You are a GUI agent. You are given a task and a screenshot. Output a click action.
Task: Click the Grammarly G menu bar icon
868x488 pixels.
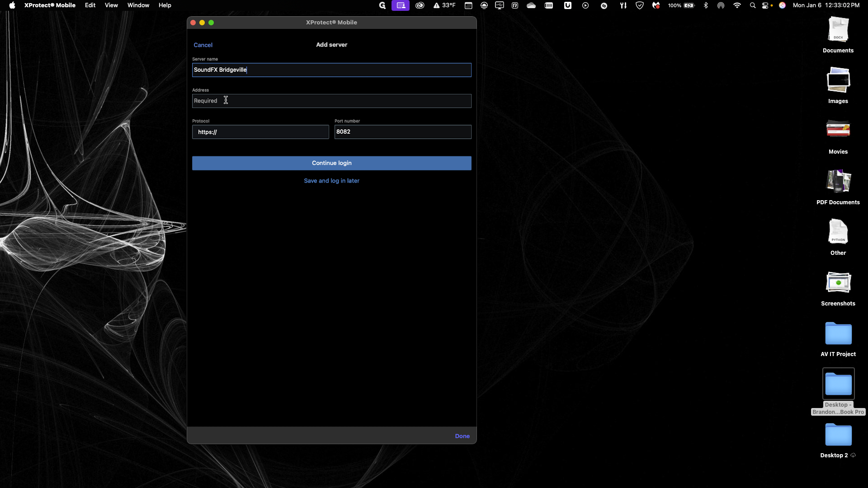pyautogui.click(x=382, y=5)
